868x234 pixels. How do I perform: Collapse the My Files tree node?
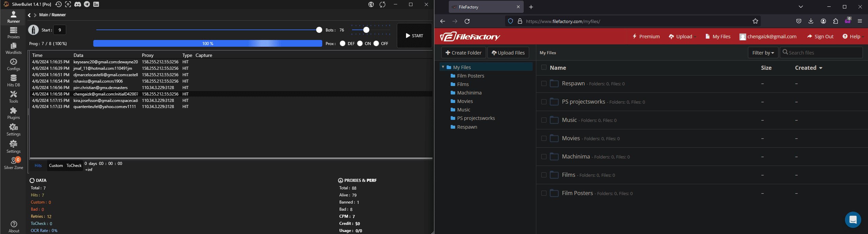point(443,67)
